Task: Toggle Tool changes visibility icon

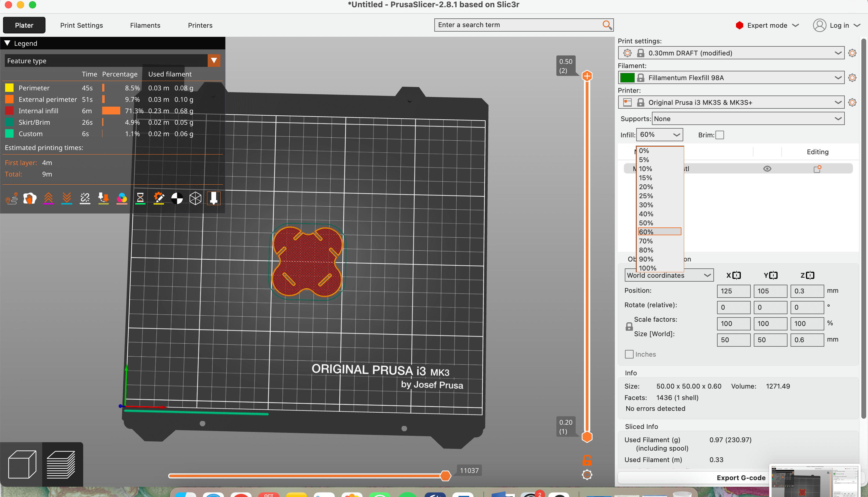Action: click(103, 198)
